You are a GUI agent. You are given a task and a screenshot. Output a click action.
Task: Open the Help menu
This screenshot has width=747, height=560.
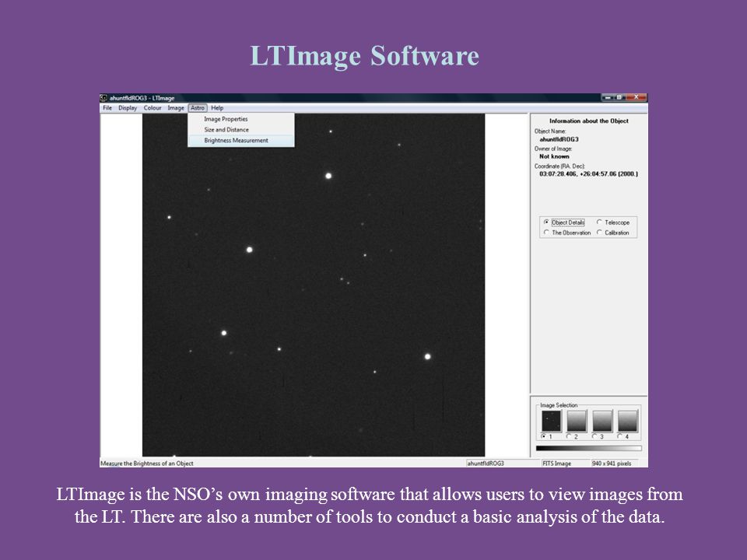(217, 108)
